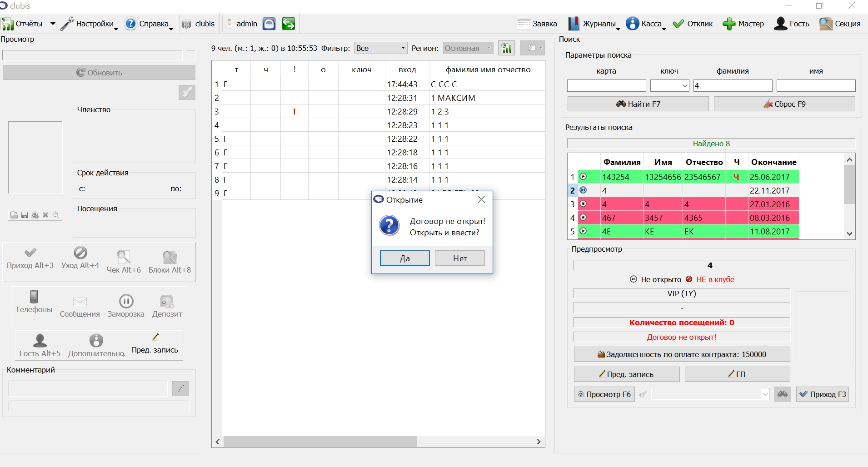Click the binoculars icon near Приход F3

783,394
